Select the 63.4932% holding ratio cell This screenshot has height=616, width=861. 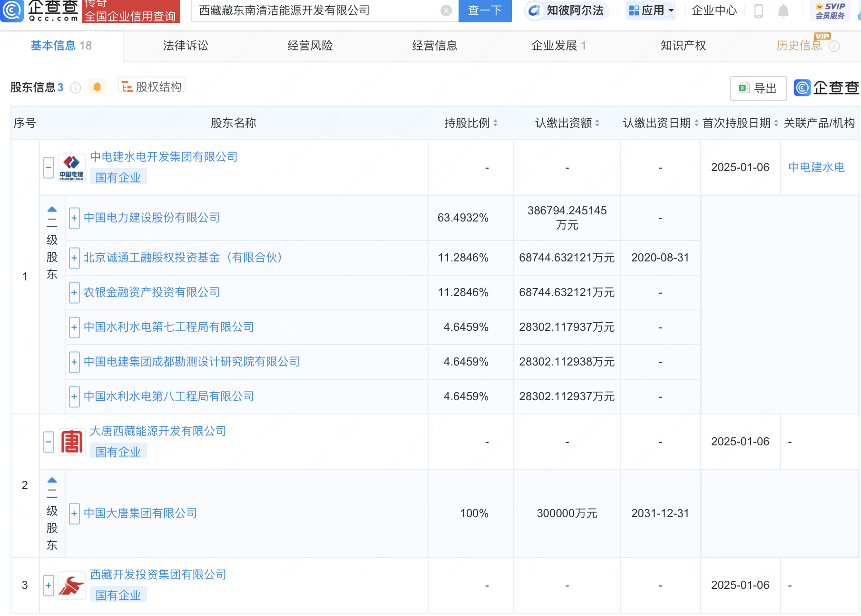coord(471,218)
